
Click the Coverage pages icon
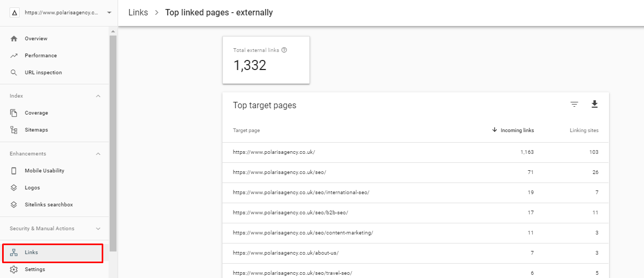tap(14, 113)
